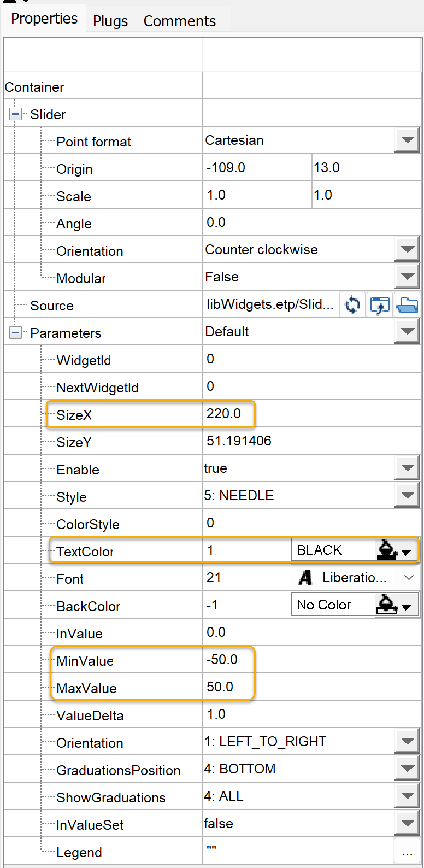
Task: Open the Style NEEDLE dropdown
Action: tap(407, 496)
